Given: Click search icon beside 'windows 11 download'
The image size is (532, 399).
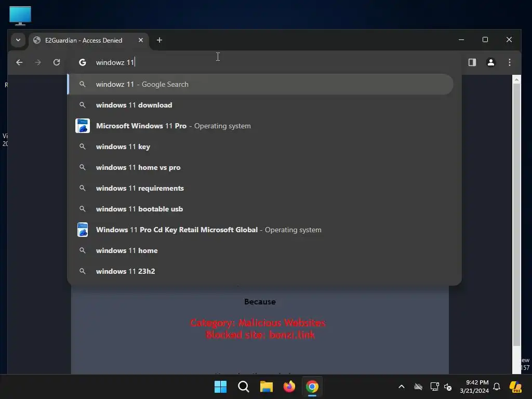Looking at the screenshot, I should click(83, 105).
